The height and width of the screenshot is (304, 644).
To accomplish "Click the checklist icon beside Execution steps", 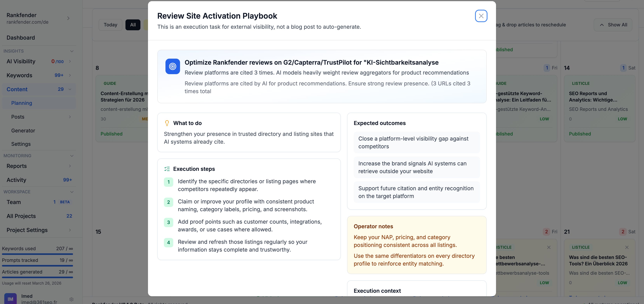I will [x=167, y=169].
